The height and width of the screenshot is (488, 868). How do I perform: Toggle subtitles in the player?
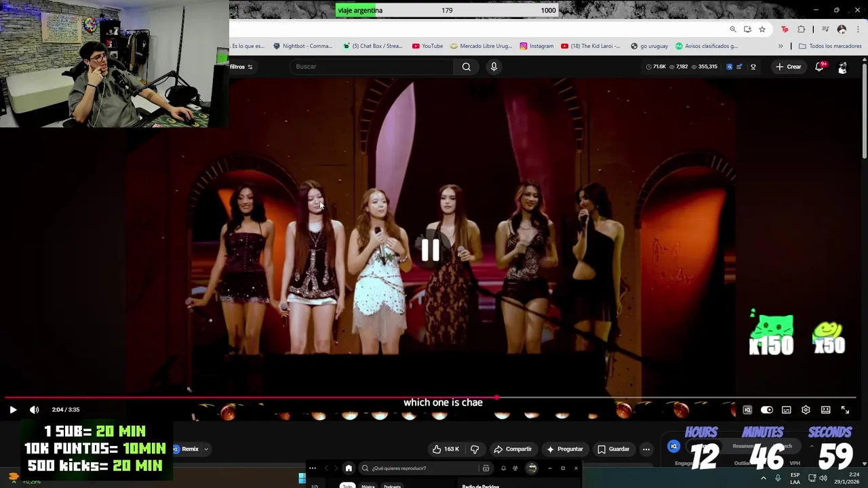point(787,410)
